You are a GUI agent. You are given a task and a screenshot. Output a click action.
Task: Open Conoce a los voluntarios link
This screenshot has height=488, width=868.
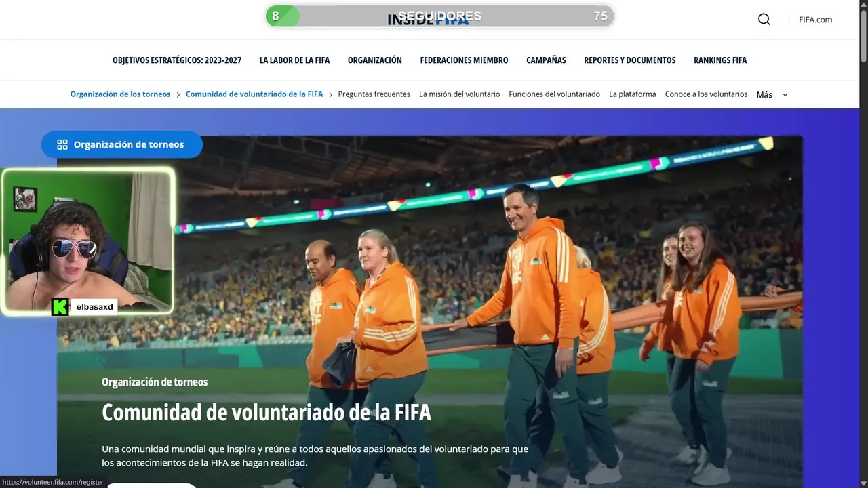tap(706, 94)
